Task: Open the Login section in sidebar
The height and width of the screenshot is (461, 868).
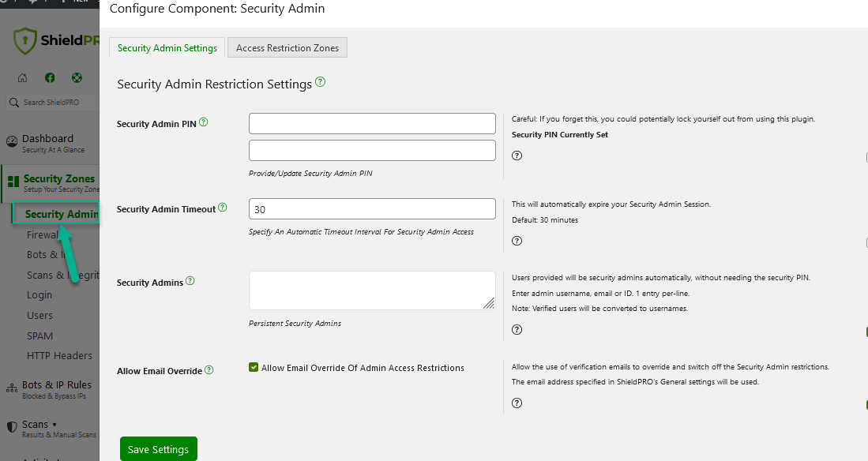Action: pos(39,294)
